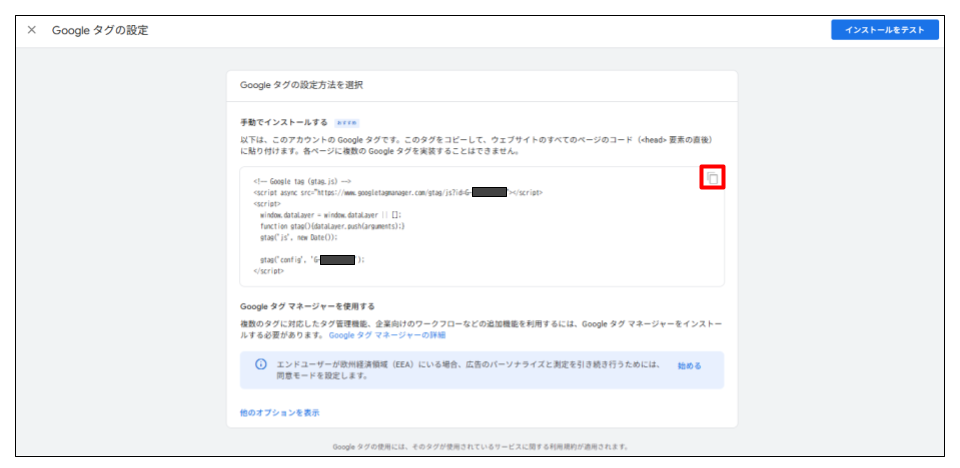Click the インストールをテスト button

[x=885, y=30]
